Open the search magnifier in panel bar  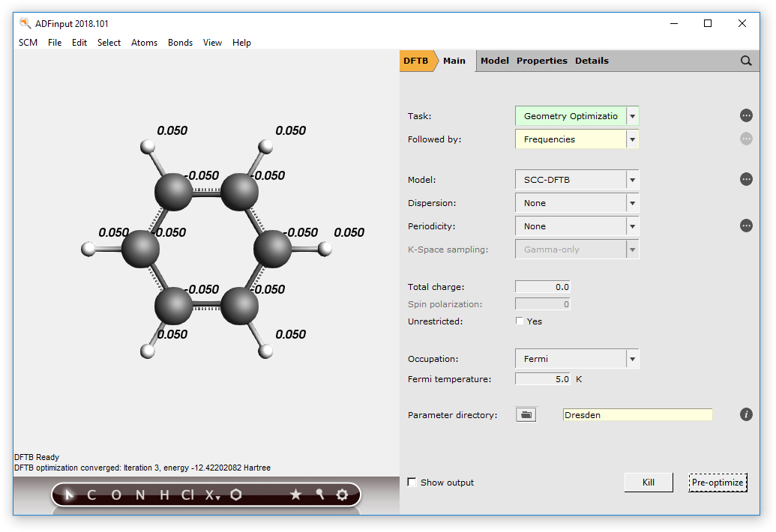click(x=746, y=61)
